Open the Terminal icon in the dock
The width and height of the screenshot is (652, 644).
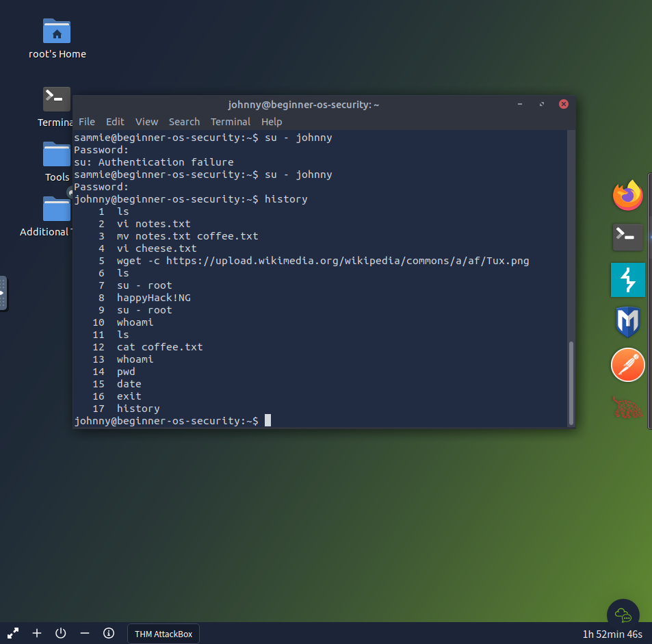[x=627, y=236]
